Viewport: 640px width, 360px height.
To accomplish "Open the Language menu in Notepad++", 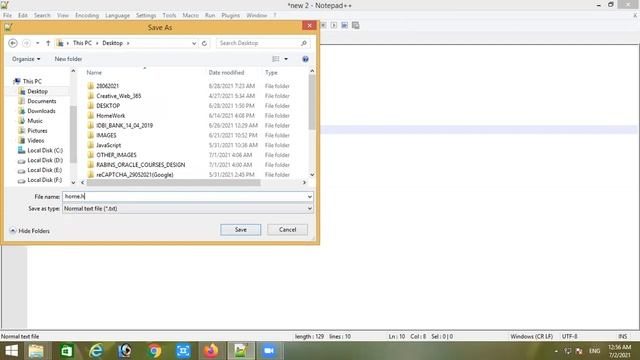I will (117, 16).
